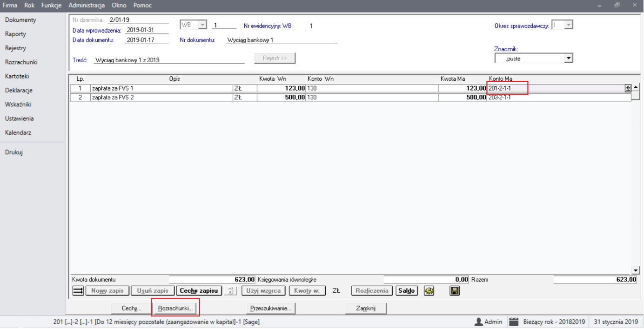Go to Dokumenty in the sidebar

pos(20,20)
